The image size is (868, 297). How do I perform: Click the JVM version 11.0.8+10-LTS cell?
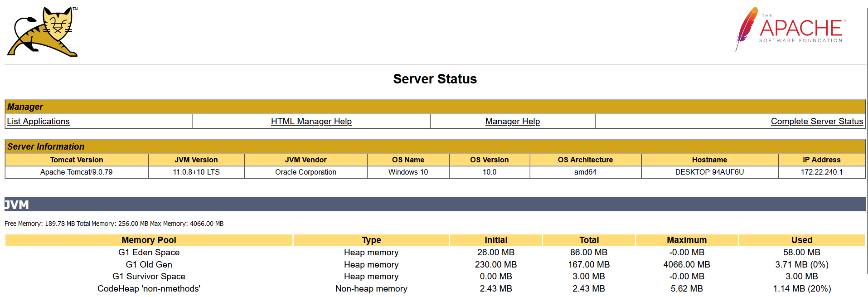(196, 172)
